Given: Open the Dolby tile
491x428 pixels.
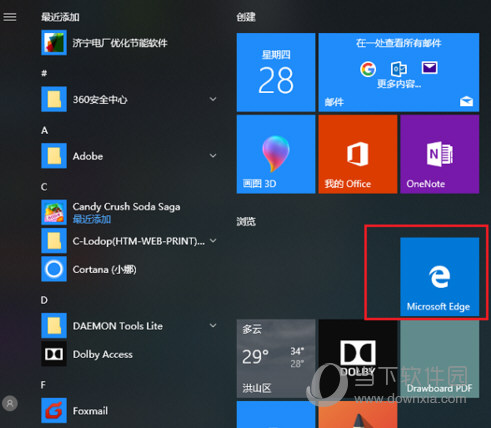Looking at the screenshot, I should 358,359.
